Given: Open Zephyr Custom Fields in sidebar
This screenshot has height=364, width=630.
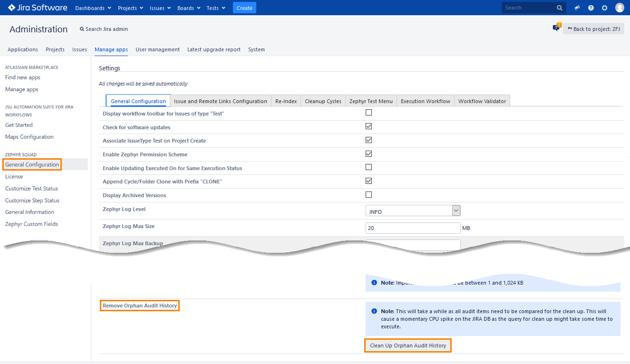Looking at the screenshot, I should point(31,224).
